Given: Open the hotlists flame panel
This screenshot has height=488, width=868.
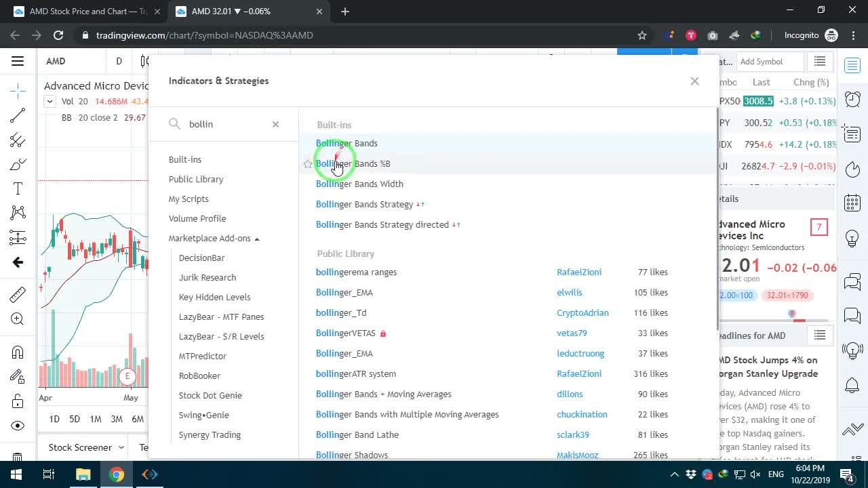Looking at the screenshot, I should pyautogui.click(x=852, y=169).
